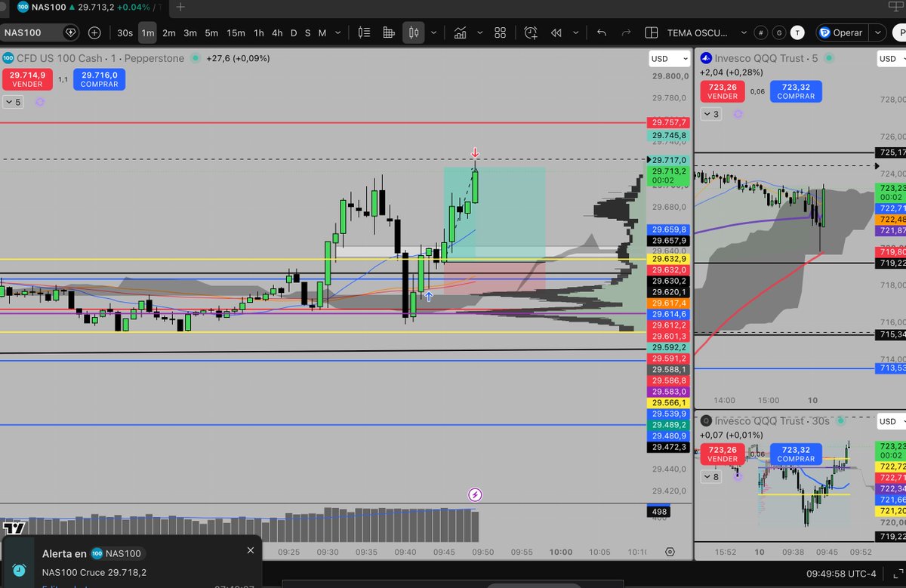Switch to 3m timeframe
The height and width of the screenshot is (588, 906).
click(x=190, y=32)
